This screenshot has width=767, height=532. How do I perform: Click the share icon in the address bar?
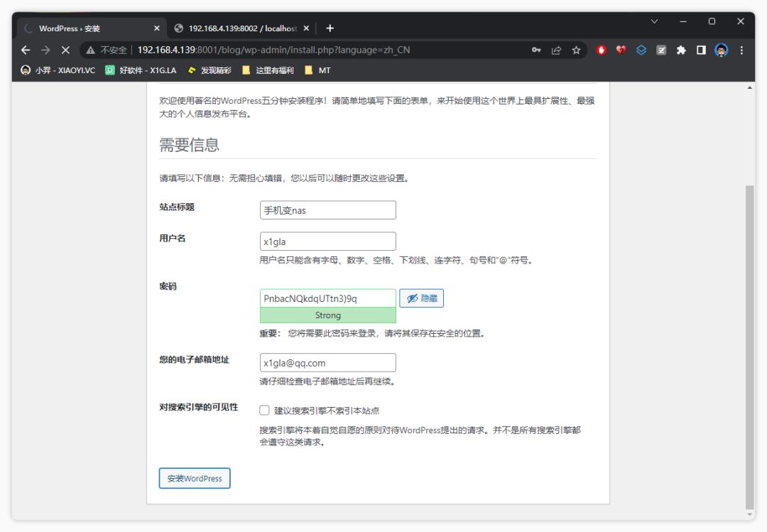(x=556, y=50)
